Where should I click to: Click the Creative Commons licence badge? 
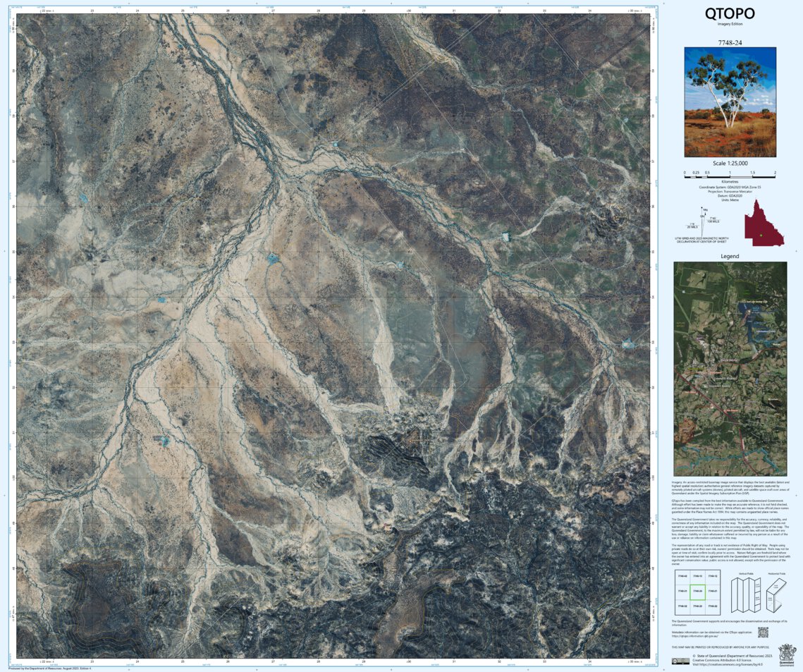click(x=681, y=661)
